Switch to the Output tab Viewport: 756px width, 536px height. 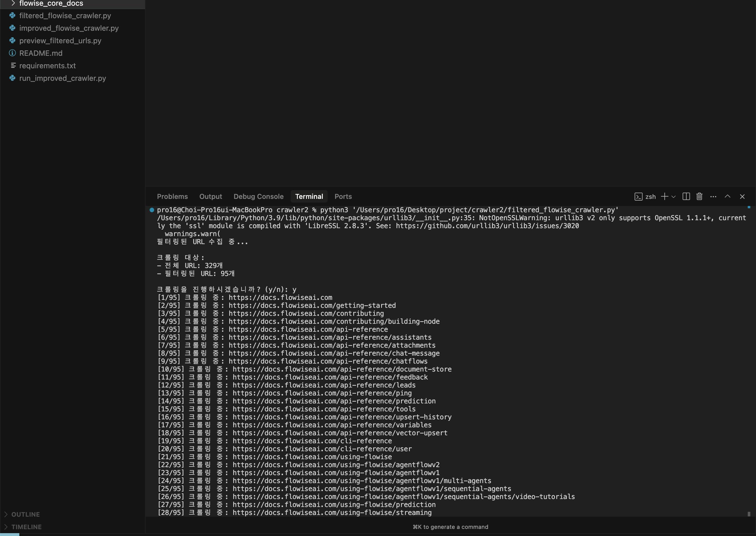point(210,197)
